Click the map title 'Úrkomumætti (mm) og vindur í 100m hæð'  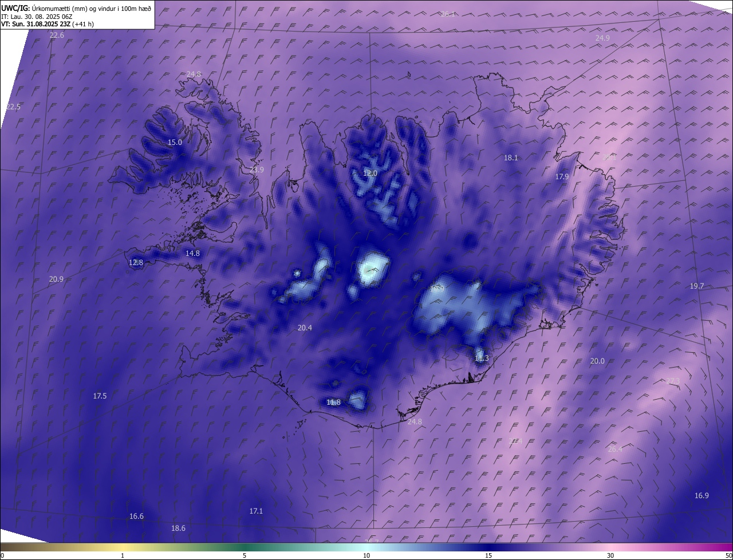(92, 8)
